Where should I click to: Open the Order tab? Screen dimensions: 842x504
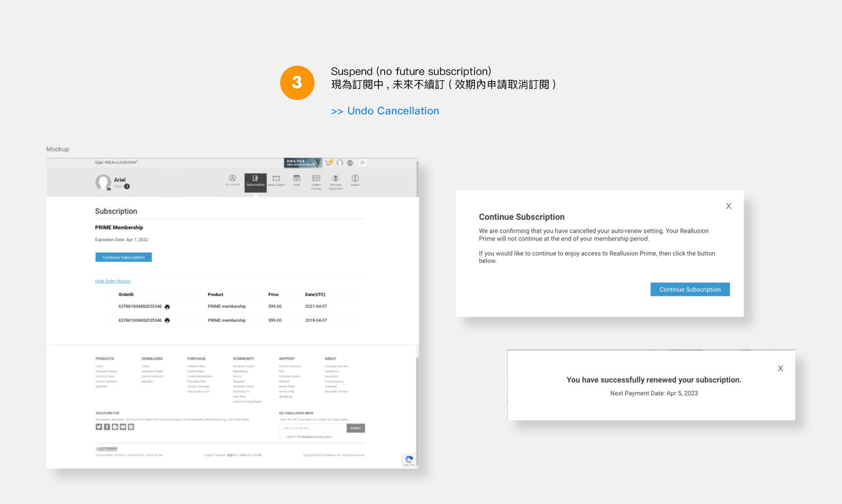click(296, 180)
